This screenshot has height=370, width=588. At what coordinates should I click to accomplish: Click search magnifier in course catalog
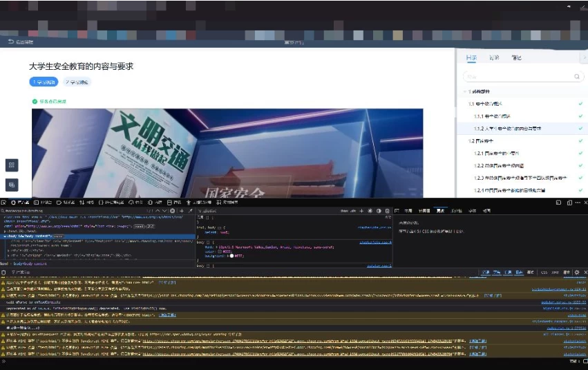[x=577, y=77]
